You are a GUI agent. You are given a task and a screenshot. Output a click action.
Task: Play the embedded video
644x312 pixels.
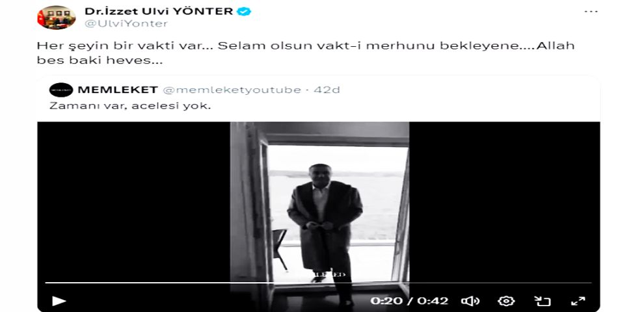tap(59, 301)
